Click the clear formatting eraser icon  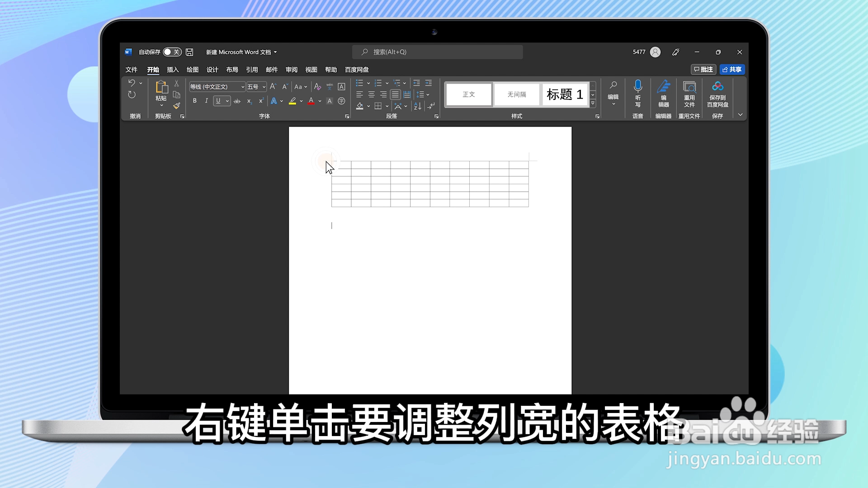(x=317, y=87)
